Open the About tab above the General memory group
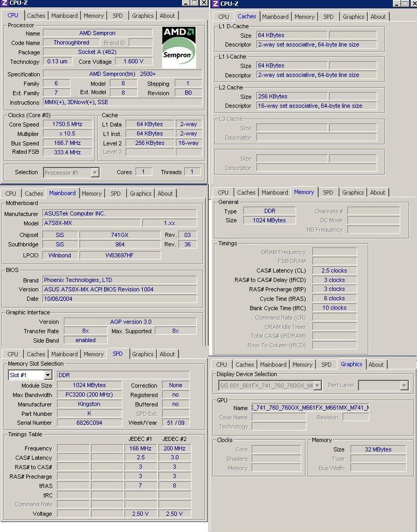This screenshot has height=532, width=417. (378, 193)
